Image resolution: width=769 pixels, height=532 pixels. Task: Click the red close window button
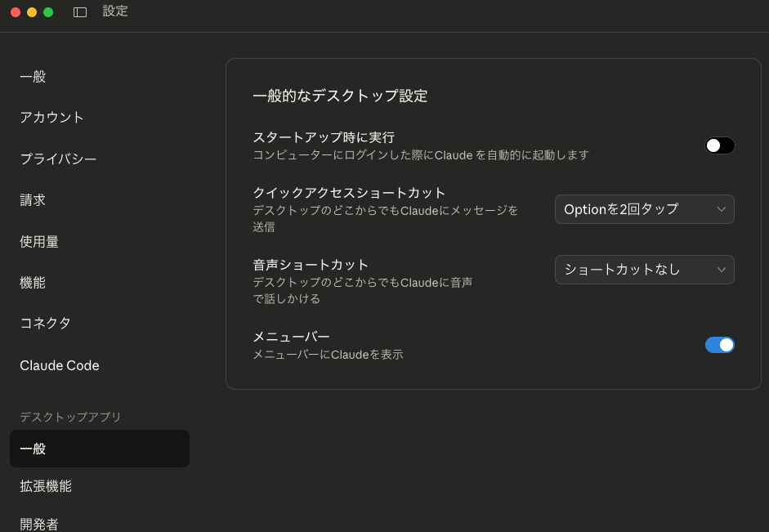point(16,12)
